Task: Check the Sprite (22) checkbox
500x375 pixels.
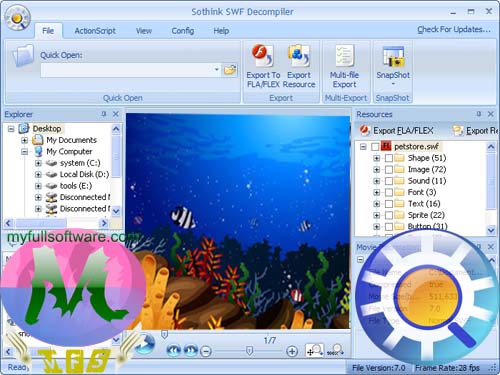Action: 389,215
